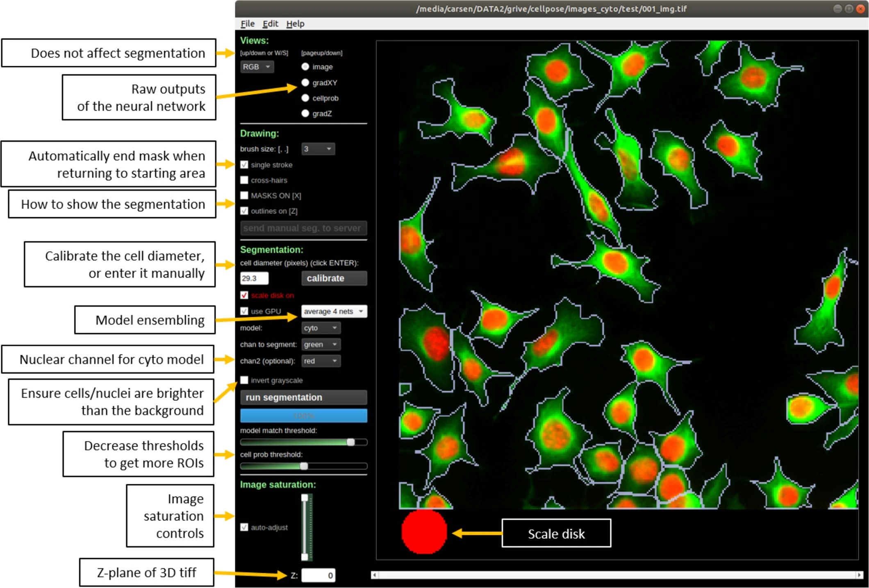Select the image view radio button
Viewport: 869px width, 588px height.
(305, 67)
